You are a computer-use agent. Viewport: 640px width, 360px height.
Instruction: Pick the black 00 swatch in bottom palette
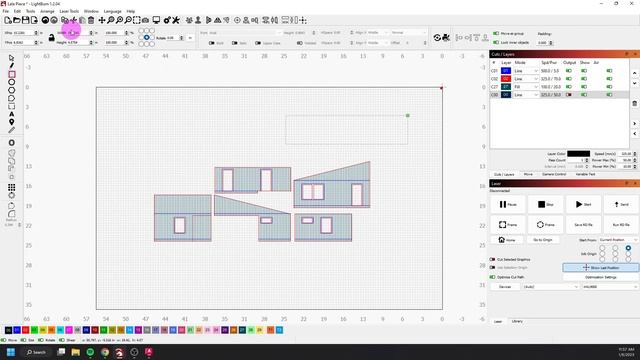point(9,330)
